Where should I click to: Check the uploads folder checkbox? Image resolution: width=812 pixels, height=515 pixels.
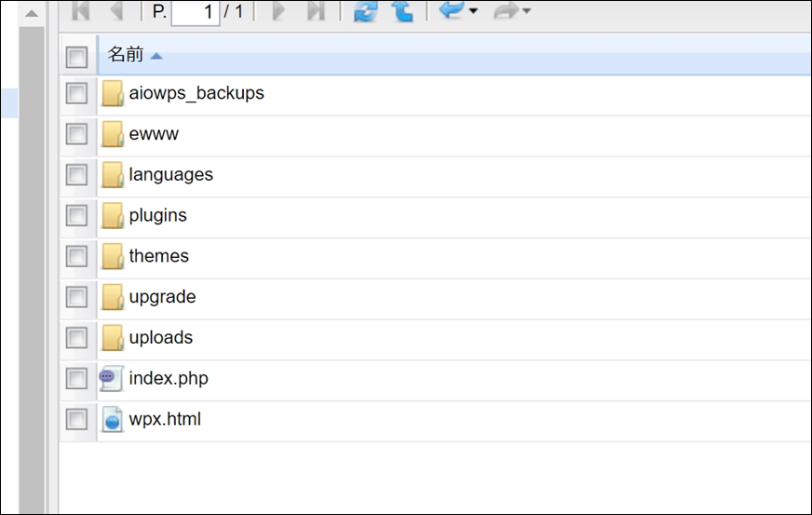[x=76, y=338]
